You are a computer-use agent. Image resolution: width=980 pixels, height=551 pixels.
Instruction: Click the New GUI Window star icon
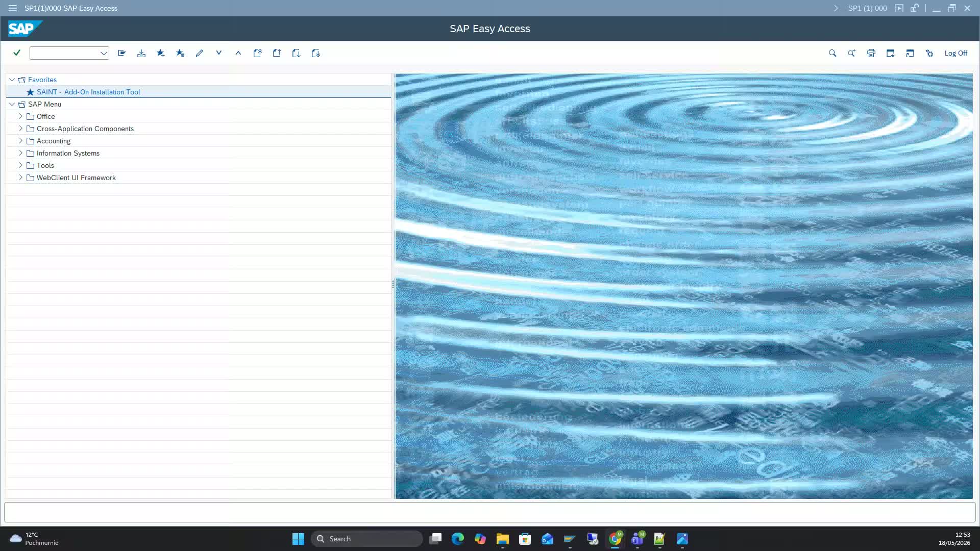tap(891, 53)
